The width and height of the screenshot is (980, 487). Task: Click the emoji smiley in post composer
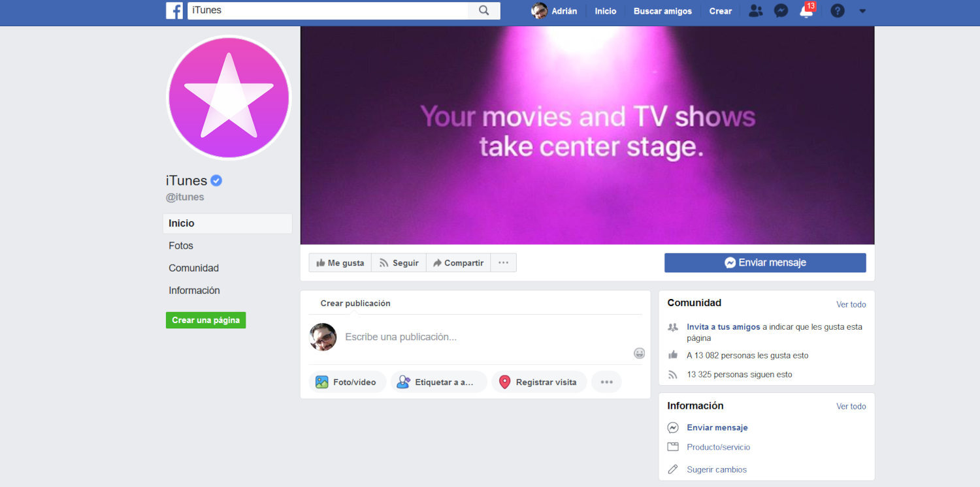[x=639, y=353]
